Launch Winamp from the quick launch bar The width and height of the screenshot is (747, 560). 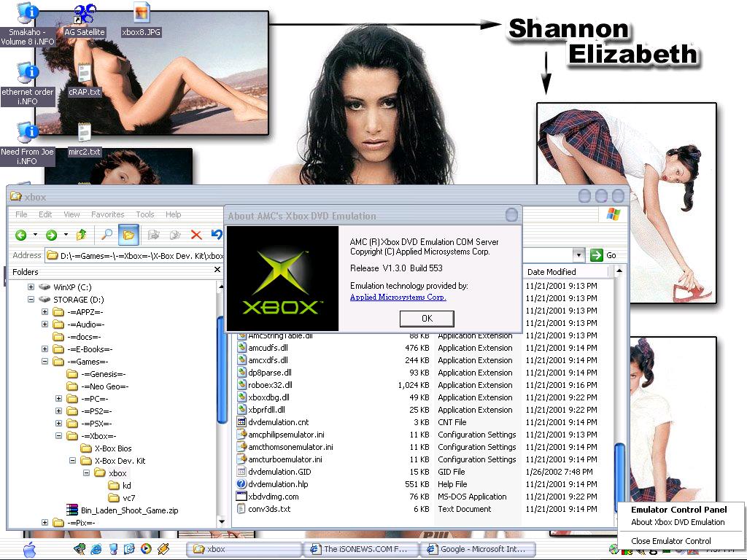pos(163,549)
